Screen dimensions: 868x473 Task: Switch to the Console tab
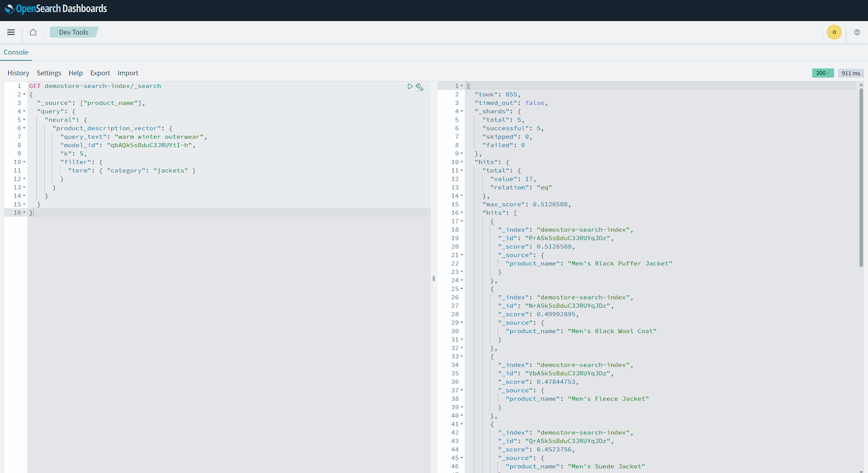[x=16, y=52]
